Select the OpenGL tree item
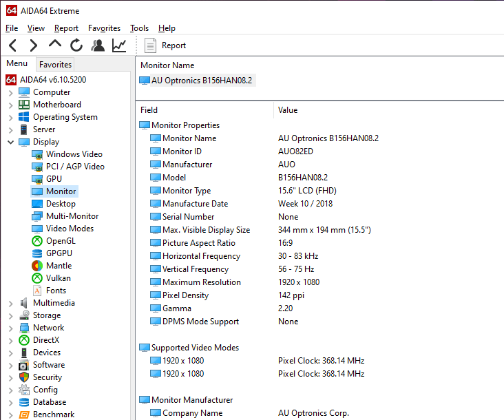Screen dimensions: 504x420 (54, 241)
